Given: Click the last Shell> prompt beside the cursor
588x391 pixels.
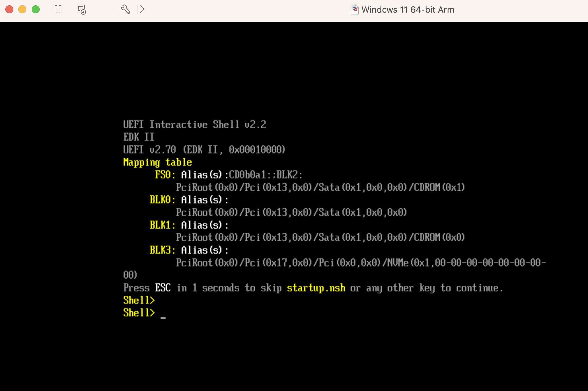Looking at the screenshot, I should (139, 313).
